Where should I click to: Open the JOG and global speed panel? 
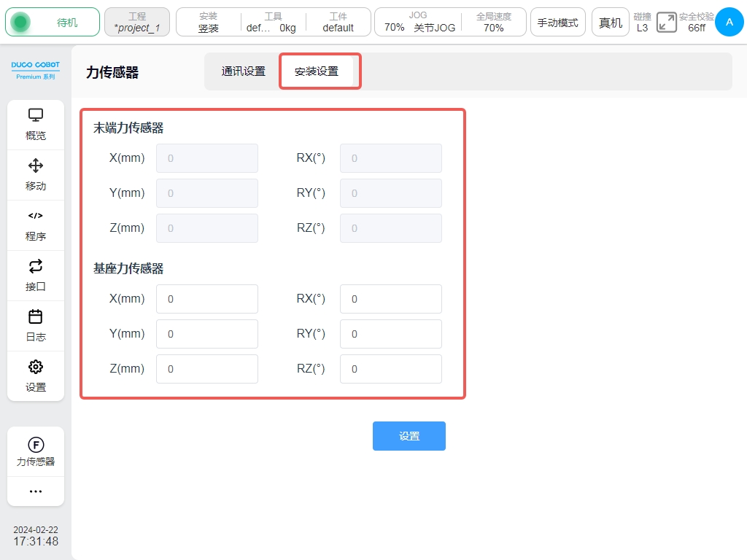point(450,22)
